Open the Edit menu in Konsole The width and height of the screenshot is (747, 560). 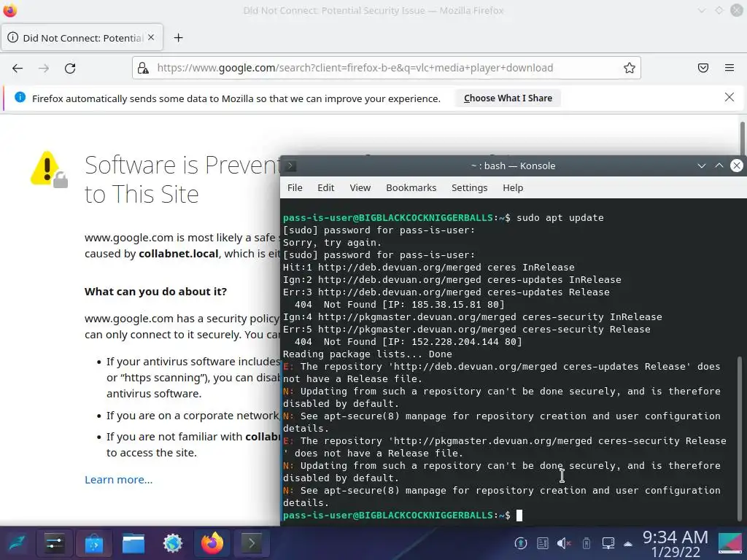click(326, 187)
